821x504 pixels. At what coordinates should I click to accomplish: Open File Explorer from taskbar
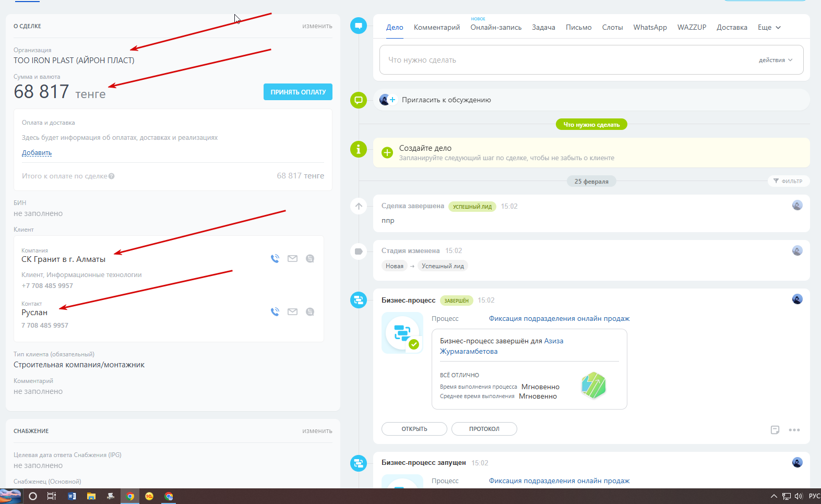(x=91, y=496)
